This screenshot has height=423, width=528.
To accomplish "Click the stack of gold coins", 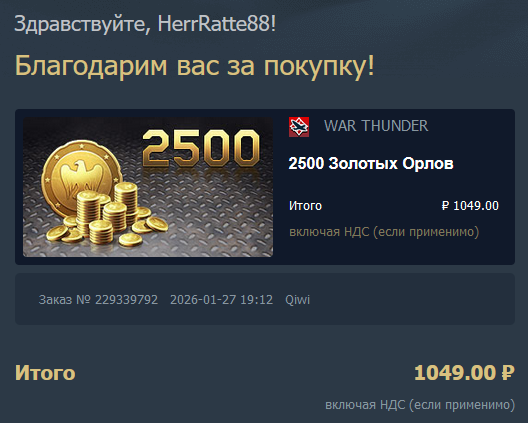I will click(108, 216).
